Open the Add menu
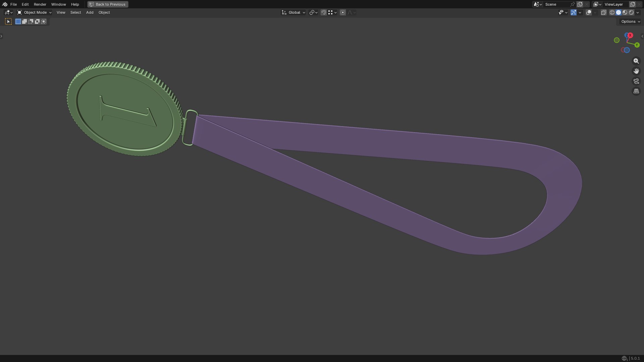 tap(90, 12)
